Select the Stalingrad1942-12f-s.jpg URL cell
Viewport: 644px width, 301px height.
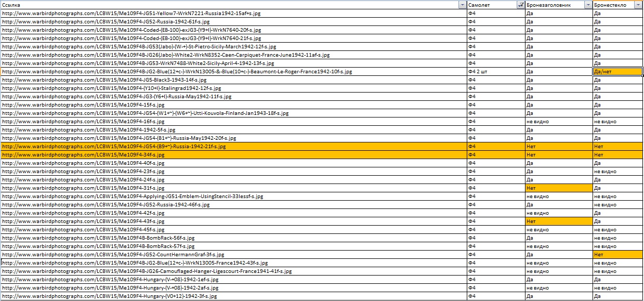(x=233, y=88)
